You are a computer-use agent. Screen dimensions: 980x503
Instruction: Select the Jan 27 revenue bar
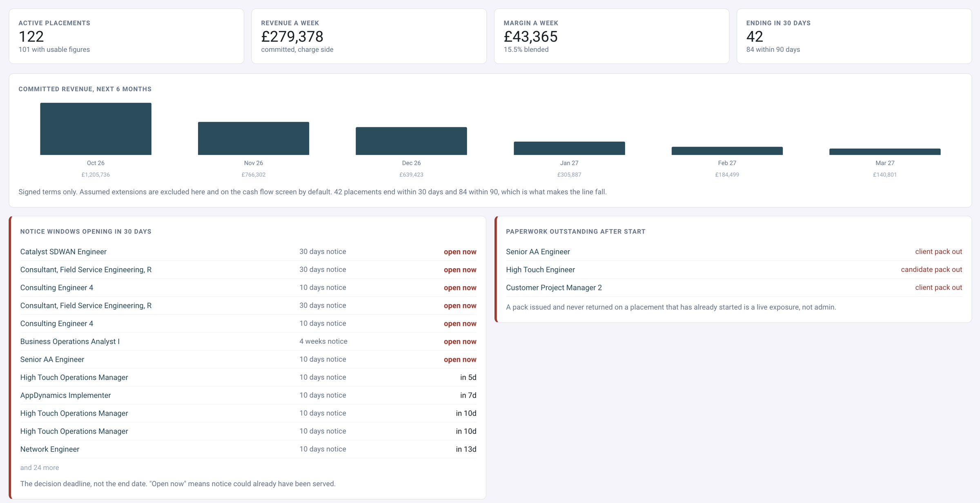tap(569, 148)
